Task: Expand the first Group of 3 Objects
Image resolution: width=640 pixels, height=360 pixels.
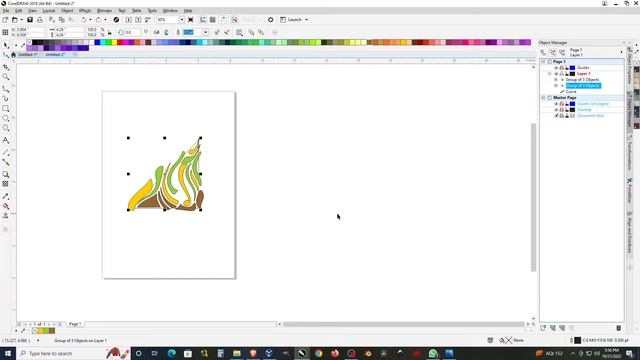Action: pyautogui.click(x=556, y=80)
